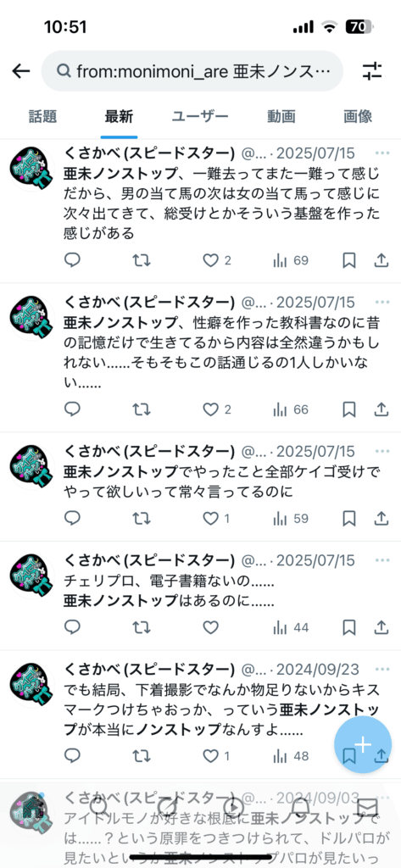Switch to the 話題 tab

click(x=42, y=116)
